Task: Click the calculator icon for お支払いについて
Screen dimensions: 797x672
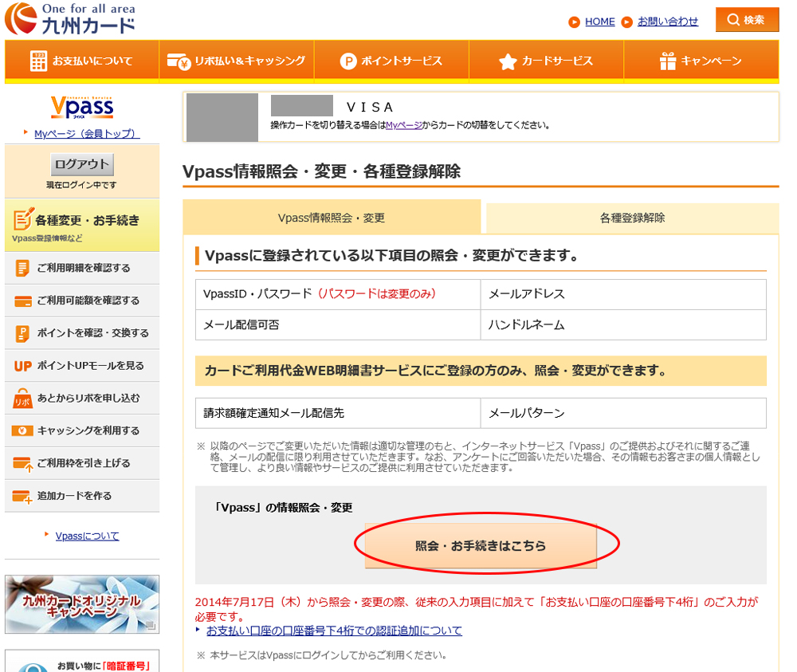Action: coord(38,61)
